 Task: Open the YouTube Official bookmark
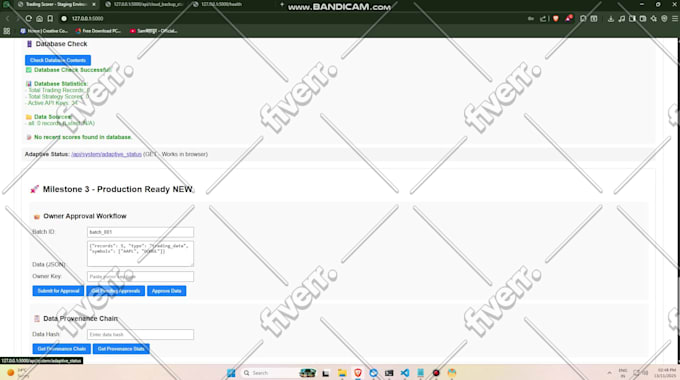(x=154, y=31)
